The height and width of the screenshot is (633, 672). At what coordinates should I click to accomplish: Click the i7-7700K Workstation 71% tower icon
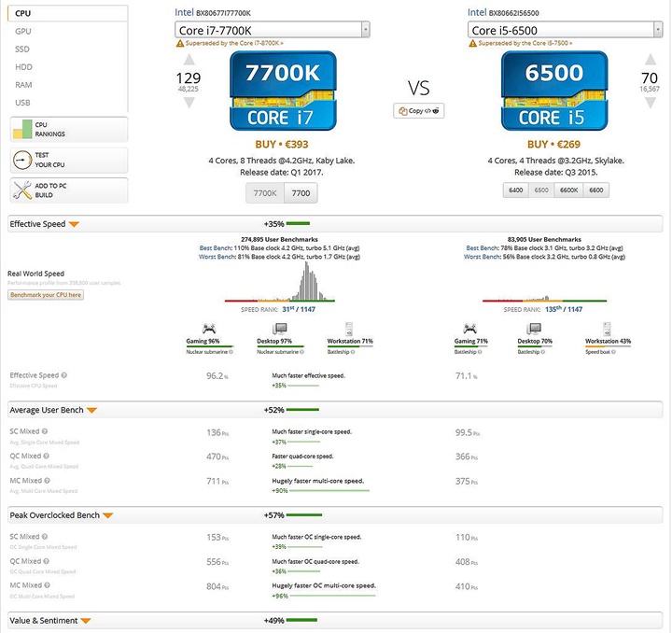(349, 329)
